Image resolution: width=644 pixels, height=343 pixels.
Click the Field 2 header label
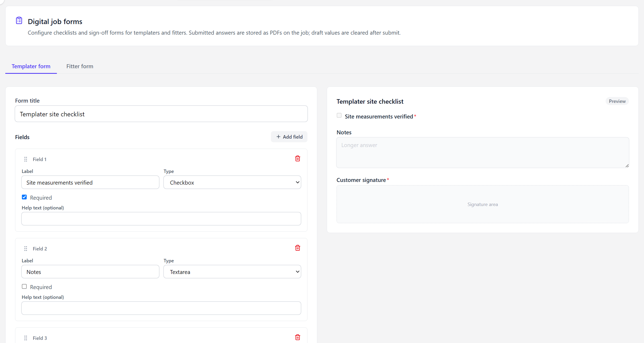tap(40, 249)
